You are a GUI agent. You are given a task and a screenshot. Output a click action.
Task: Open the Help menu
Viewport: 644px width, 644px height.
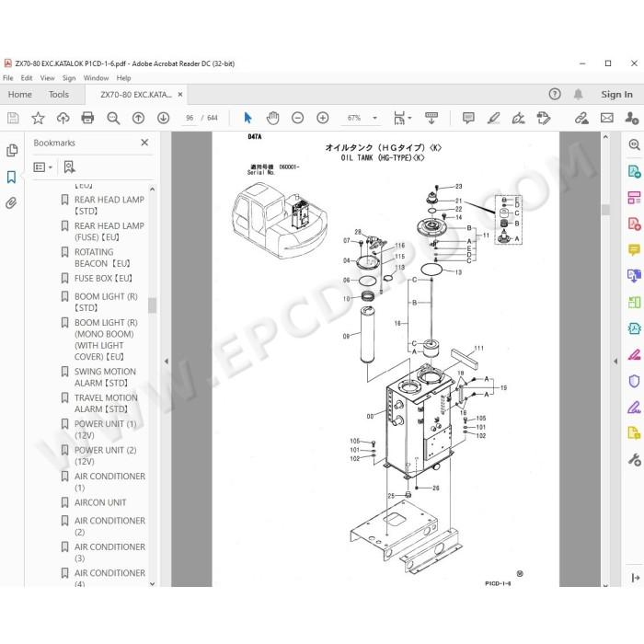tap(123, 78)
